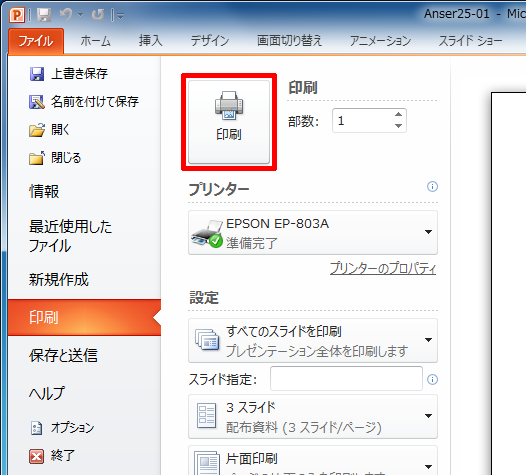Screen dimensions: 526x475
Task: Select 名前を付けて保存 in the sidebar
Action: coord(84,102)
